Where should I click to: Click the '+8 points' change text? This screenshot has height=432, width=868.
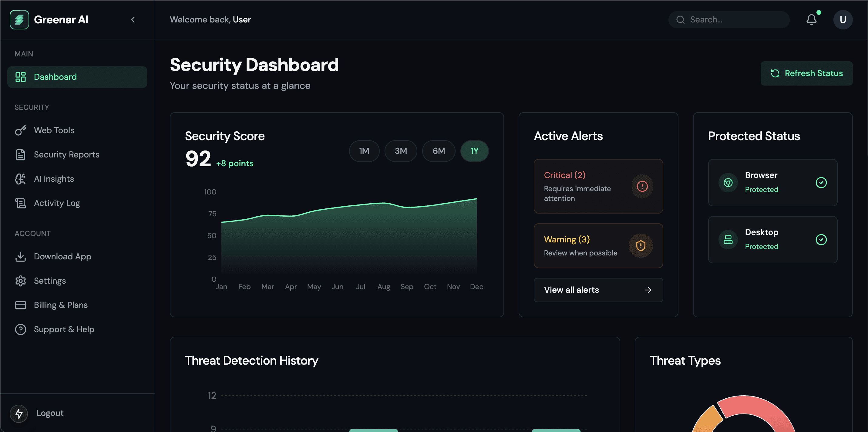(234, 164)
